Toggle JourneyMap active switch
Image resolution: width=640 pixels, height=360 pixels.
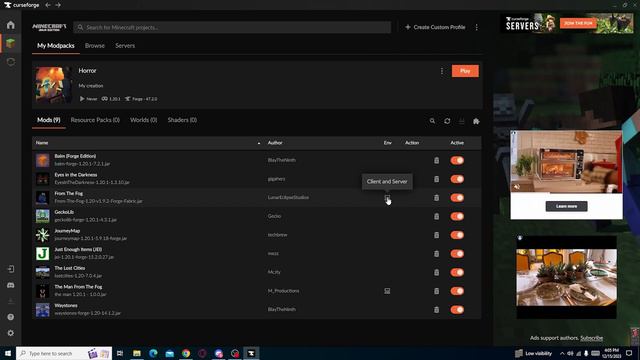click(x=457, y=235)
